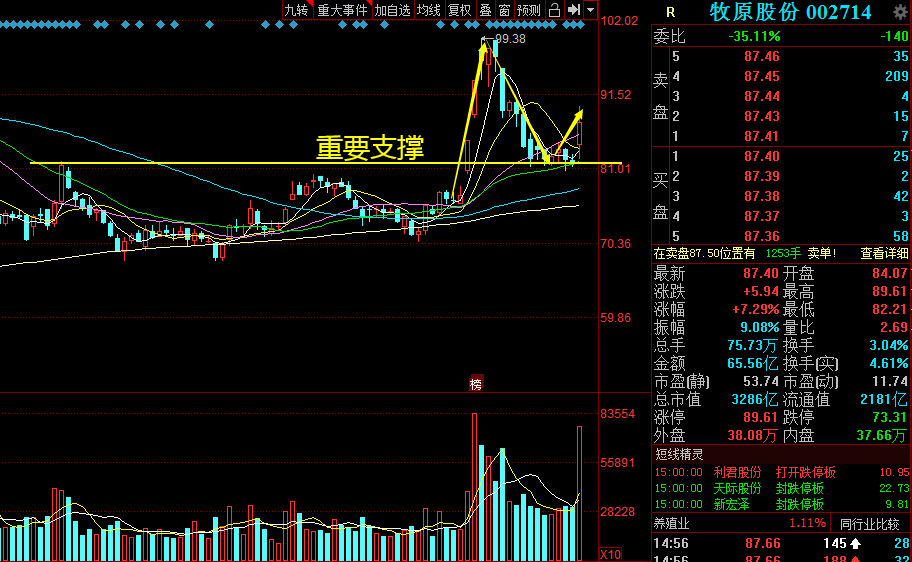Screen dimensions: 912x562
Task: Click the 外盘 value 38.08万
Action: (753, 435)
